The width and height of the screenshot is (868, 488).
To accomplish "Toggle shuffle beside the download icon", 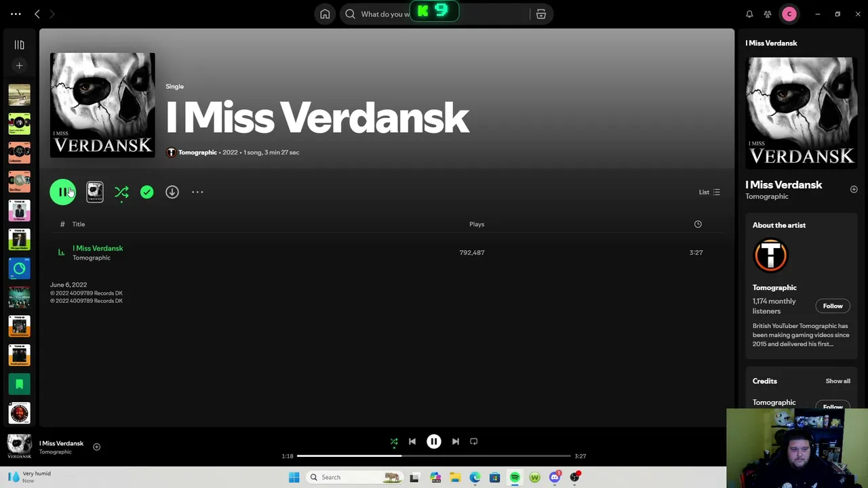I will (x=121, y=192).
